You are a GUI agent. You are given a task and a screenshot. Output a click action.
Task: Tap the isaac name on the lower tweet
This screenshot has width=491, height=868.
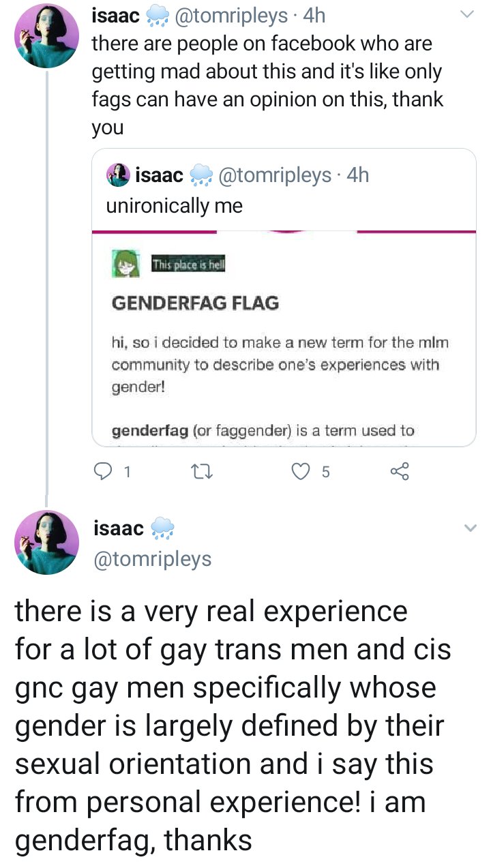(118, 528)
